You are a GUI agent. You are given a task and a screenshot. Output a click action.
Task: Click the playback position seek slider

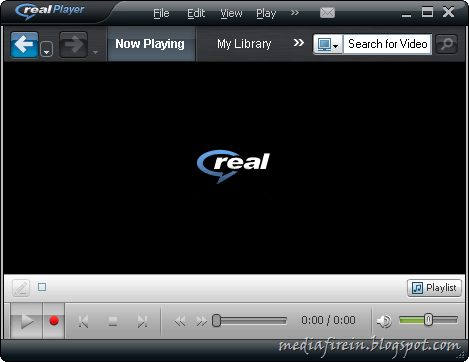tap(250, 321)
